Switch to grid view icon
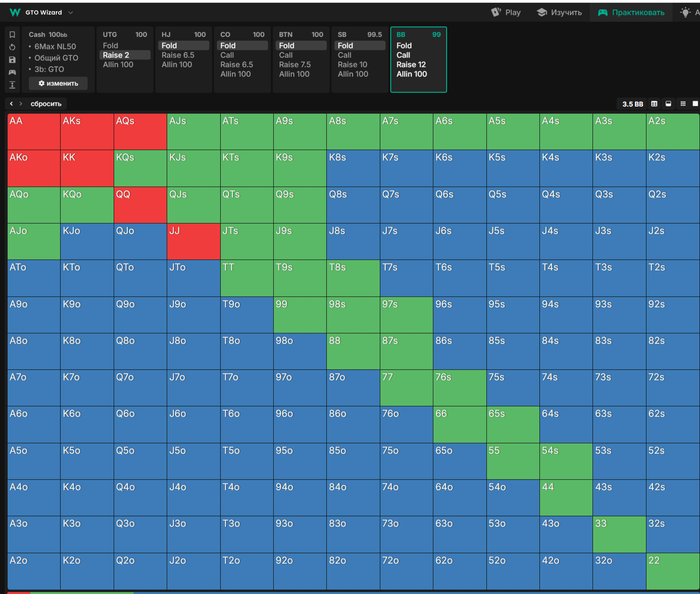 683,104
